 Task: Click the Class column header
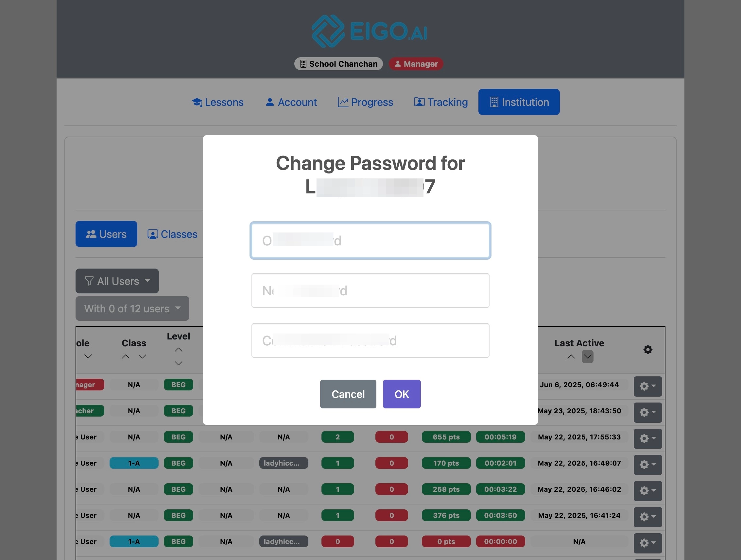click(x=134, y=343)
